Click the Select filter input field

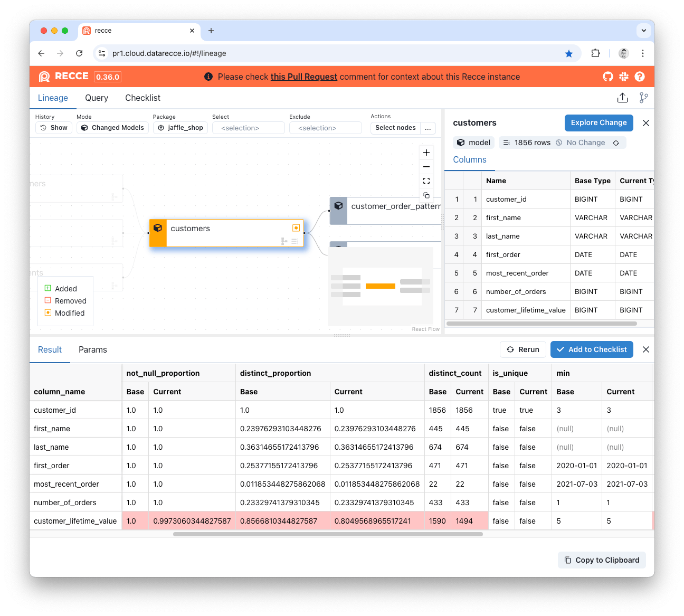point(248,128)
